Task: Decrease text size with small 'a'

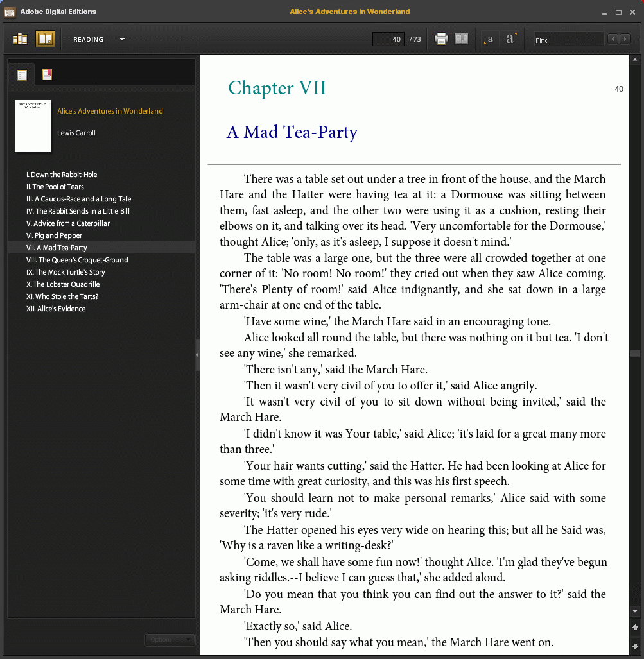Action: tap(489, 40)
